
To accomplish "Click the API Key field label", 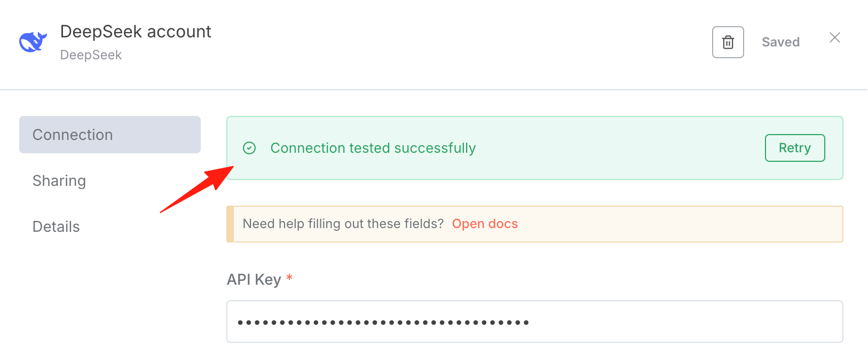I will click(x=254, y=279).
